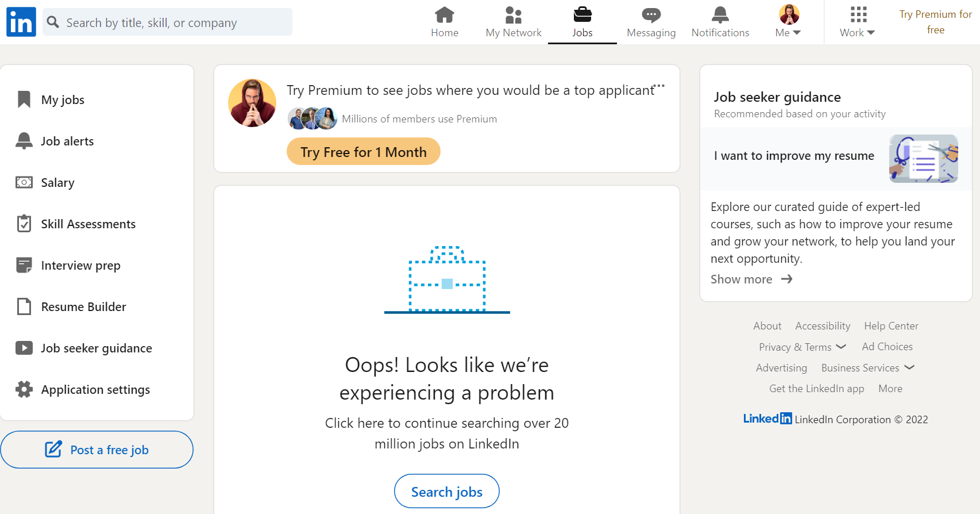Open the Messaging icon

651,15
